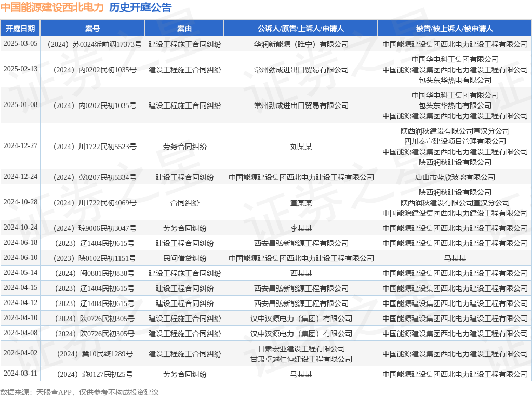Select the date 2024-04-15
The image size is (532, 397).
coord(20,288)
